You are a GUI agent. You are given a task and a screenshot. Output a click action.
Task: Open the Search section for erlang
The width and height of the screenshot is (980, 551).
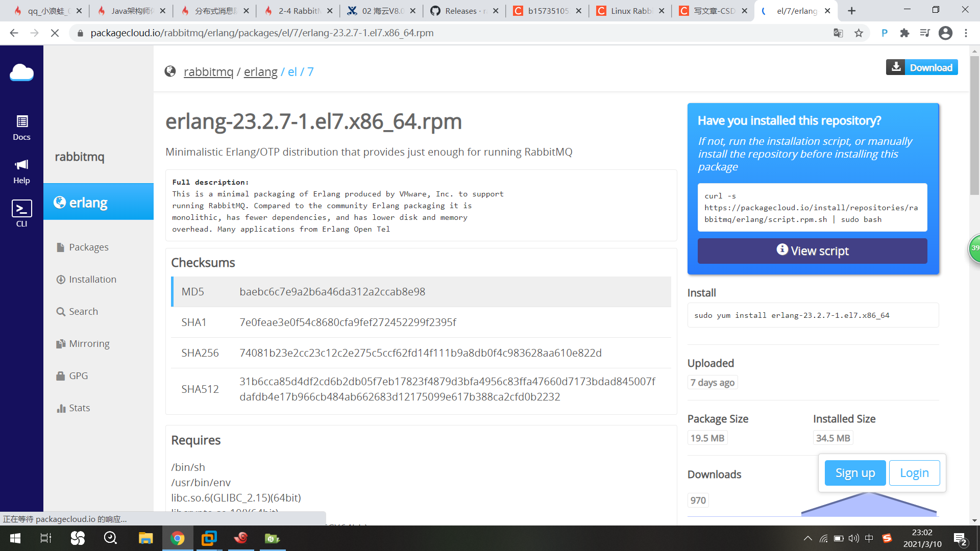click(83, 311)
